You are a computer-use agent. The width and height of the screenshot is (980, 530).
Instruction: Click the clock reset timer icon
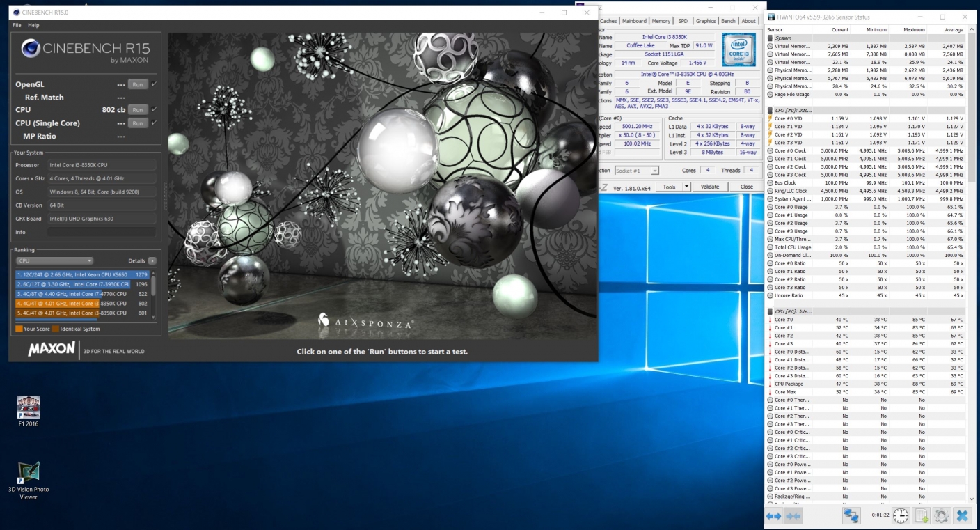coord(901,516)
